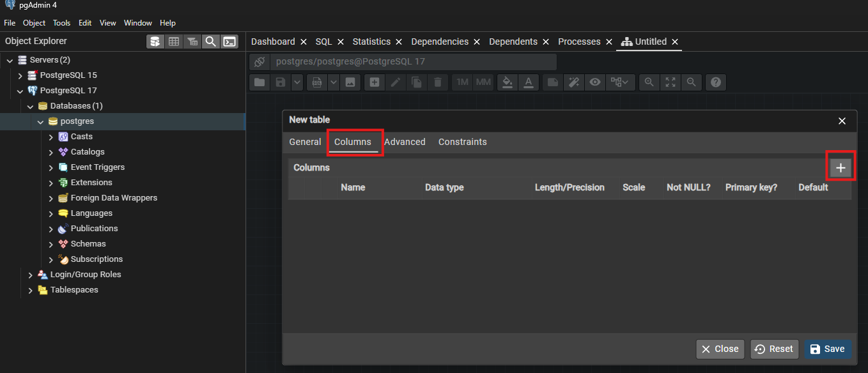The height and width of the screenshot is (373, 868).
Task: Click the add column plus button
Action: pos(841,168)
